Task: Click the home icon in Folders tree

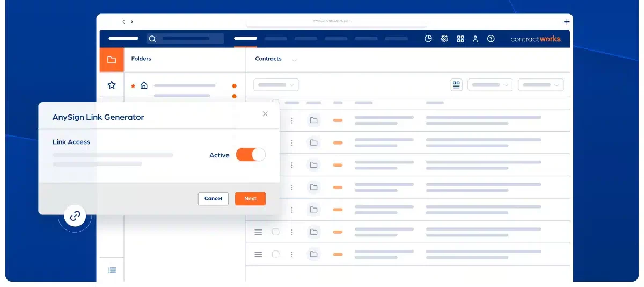Action: click(144, 85)
